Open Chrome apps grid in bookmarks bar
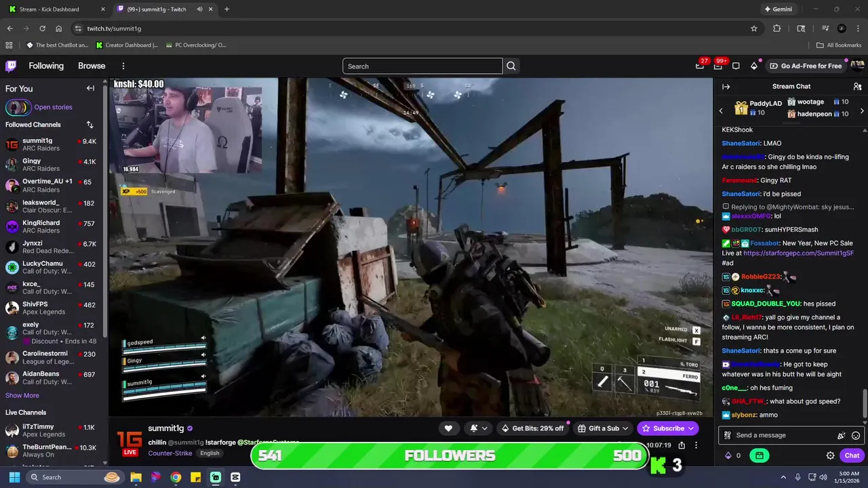 9,45
